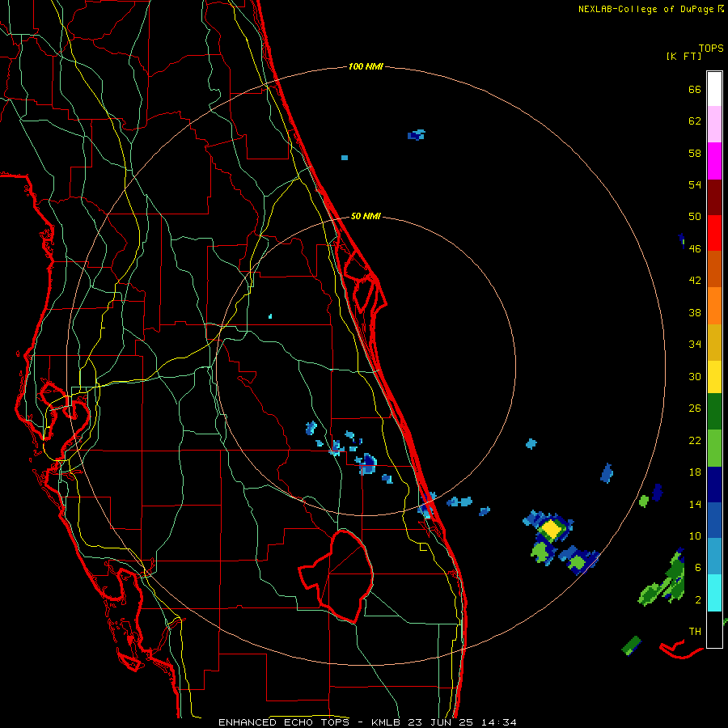
Task: Pick the cyan legend swatch
Action: 714,593
